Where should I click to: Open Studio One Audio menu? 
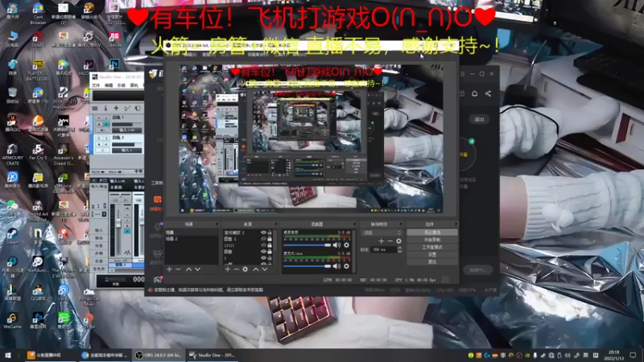134,85
